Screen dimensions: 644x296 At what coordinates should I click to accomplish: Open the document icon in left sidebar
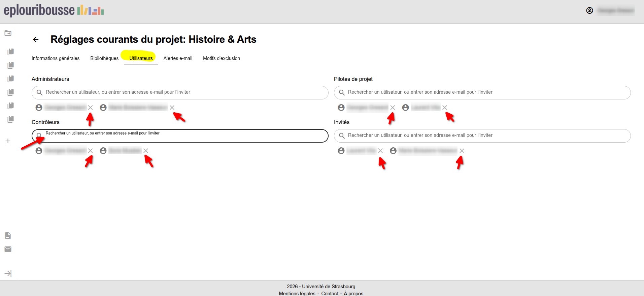point(8,236)
